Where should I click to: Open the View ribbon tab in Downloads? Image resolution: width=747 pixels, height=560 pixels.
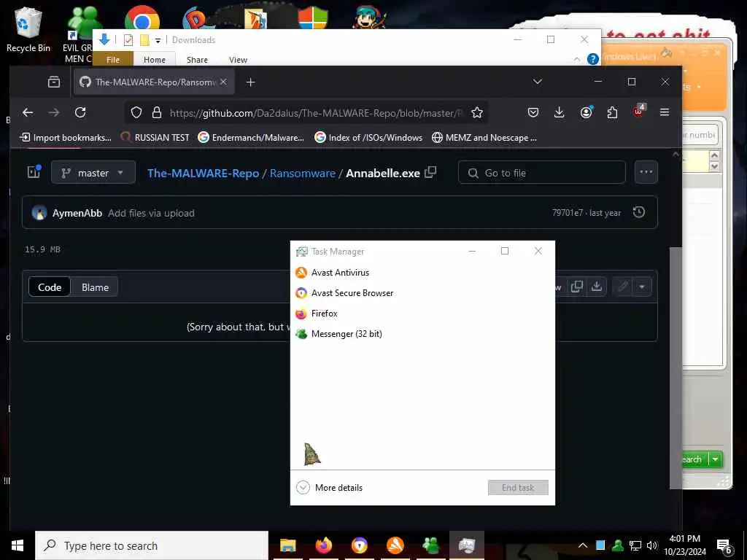[238, 60]
